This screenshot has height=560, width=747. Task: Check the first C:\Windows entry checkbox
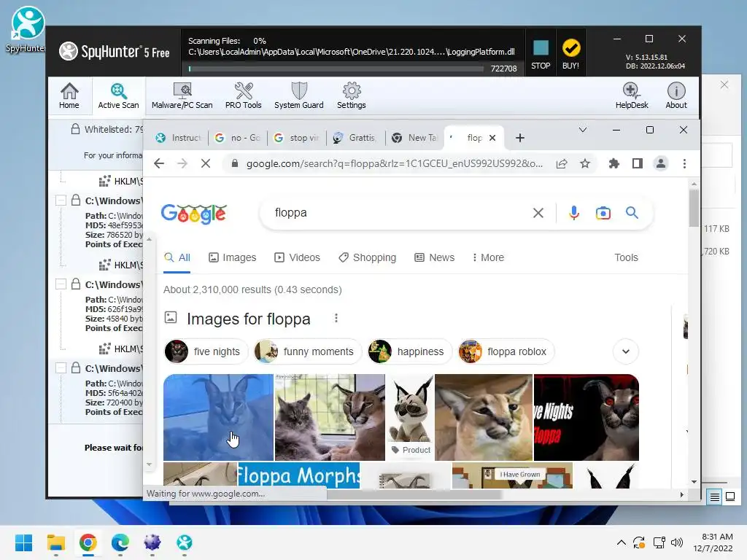coord(61,201)
